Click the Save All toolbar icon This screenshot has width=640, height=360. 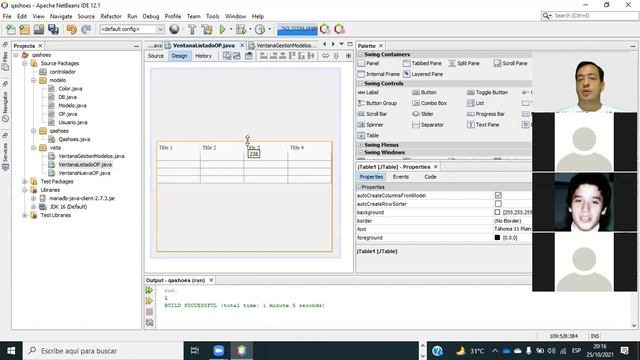53,29
